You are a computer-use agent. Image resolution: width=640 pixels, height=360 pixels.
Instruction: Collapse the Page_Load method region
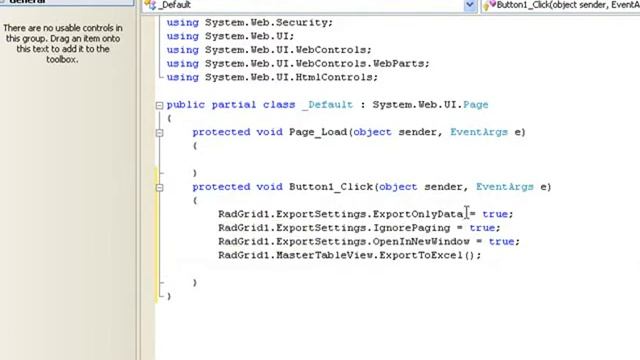160,133
